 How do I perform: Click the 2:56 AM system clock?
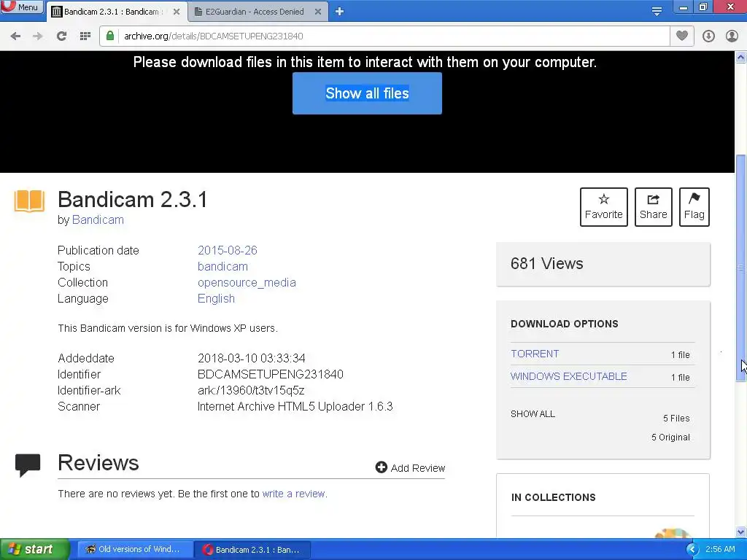[x=720, y=550]
